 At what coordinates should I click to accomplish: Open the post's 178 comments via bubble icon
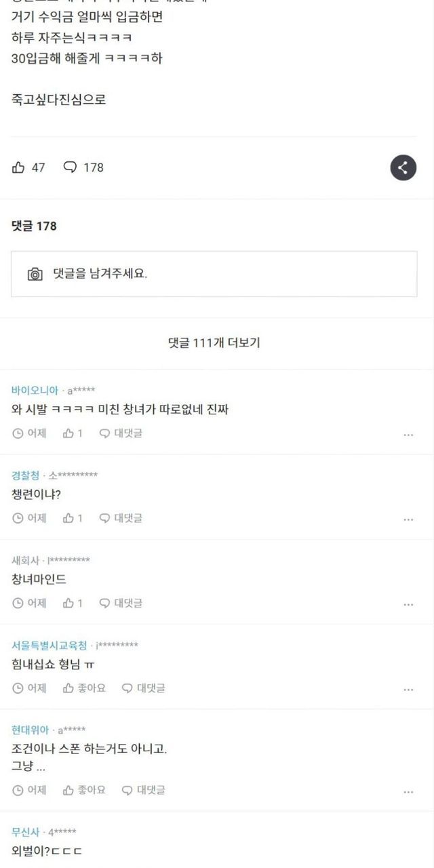click(x=71, y=167)
